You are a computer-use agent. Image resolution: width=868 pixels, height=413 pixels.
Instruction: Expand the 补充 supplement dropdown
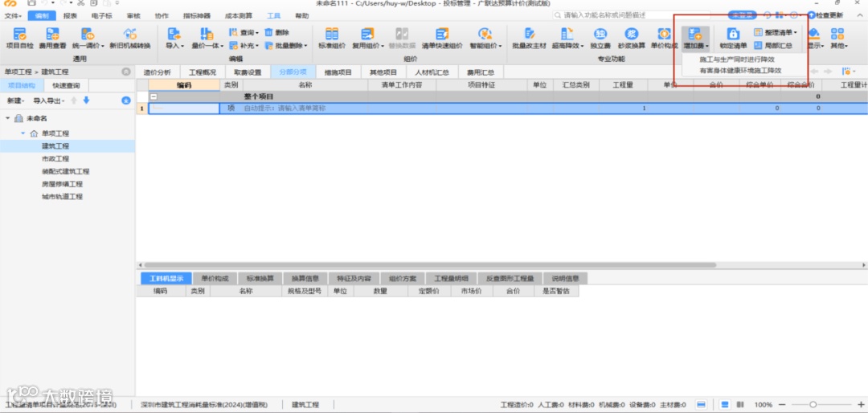pyautogui.click(x=244, y=45)
